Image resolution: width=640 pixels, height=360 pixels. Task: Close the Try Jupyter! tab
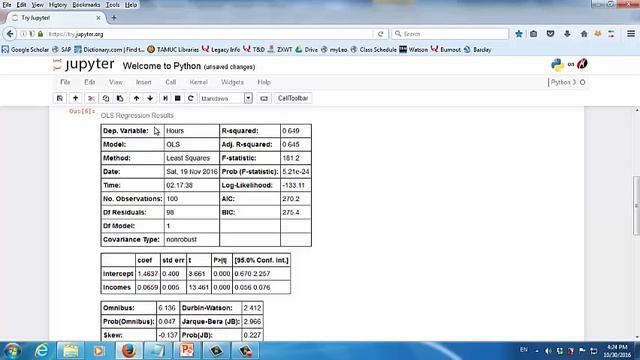(x=98, y=18)
